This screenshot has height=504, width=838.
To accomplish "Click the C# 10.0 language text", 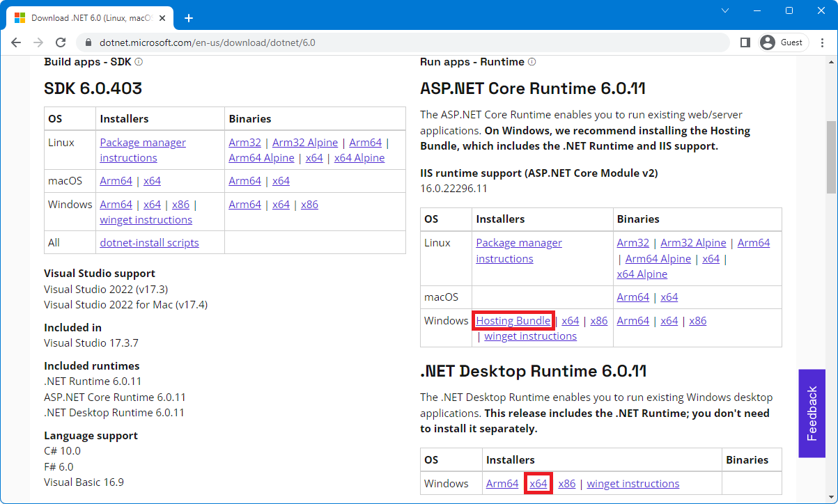I will (x=62, y=450).
